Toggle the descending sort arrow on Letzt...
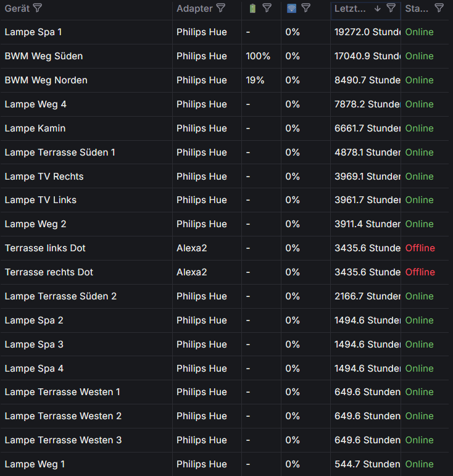The image size is (453, 476). click(377, 8)
